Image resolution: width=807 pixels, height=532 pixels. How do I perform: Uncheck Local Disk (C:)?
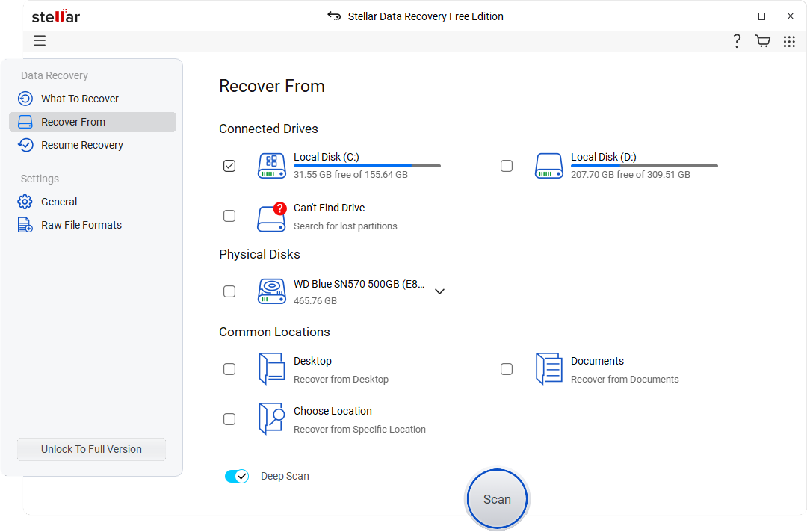point(229,165)
